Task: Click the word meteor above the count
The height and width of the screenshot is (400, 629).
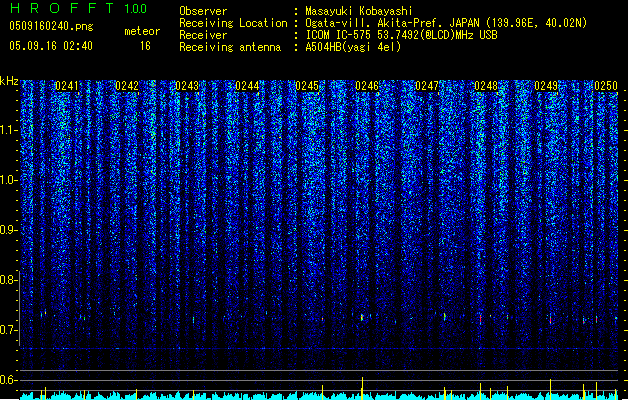Action: click(x=142, y=31)
